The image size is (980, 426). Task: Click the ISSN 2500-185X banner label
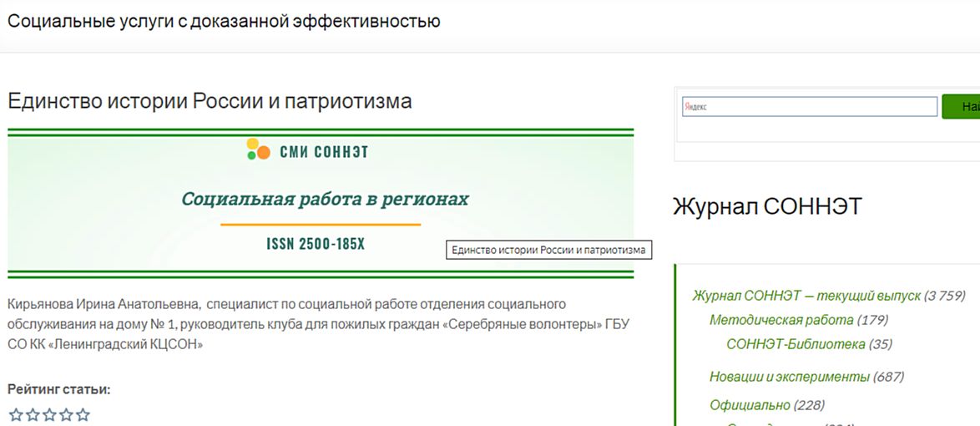[x=316, y=245]
